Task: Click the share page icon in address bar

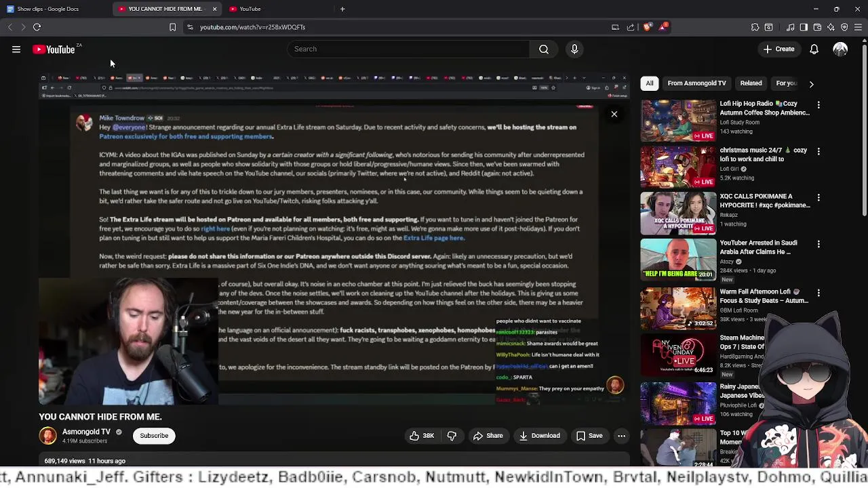Action: click(631, 27)
